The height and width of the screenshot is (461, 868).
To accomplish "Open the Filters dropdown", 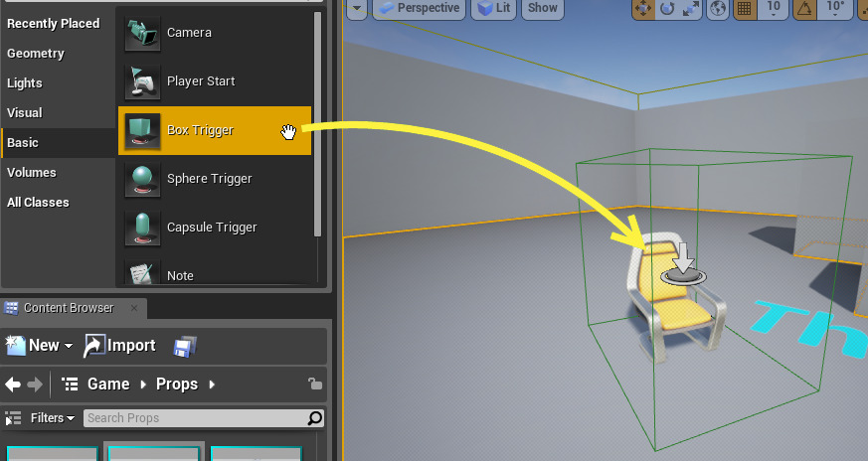I will [53, 418].
